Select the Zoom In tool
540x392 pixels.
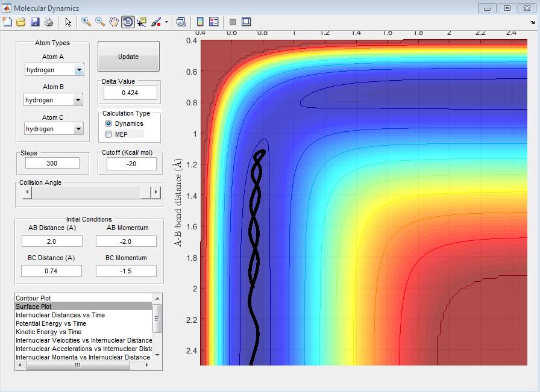(x=86, y=22)
